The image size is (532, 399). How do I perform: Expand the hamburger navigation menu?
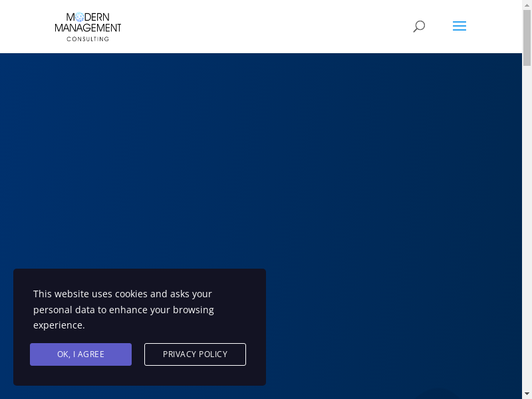tap(460, 27)
